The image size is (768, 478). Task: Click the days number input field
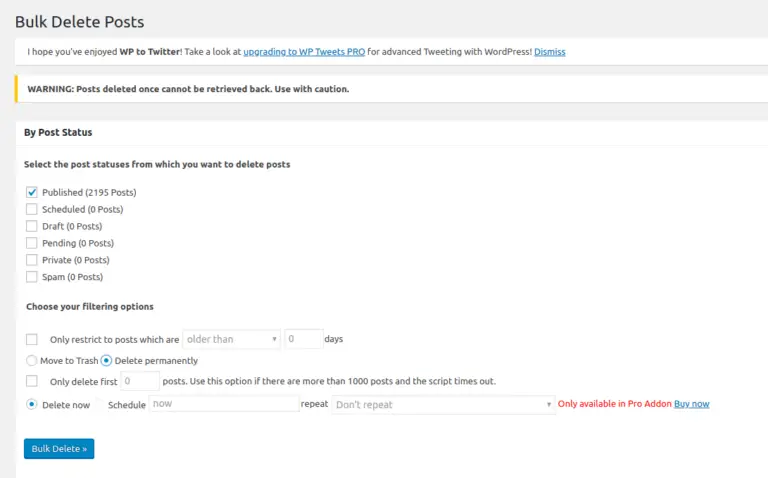(303, 339)
